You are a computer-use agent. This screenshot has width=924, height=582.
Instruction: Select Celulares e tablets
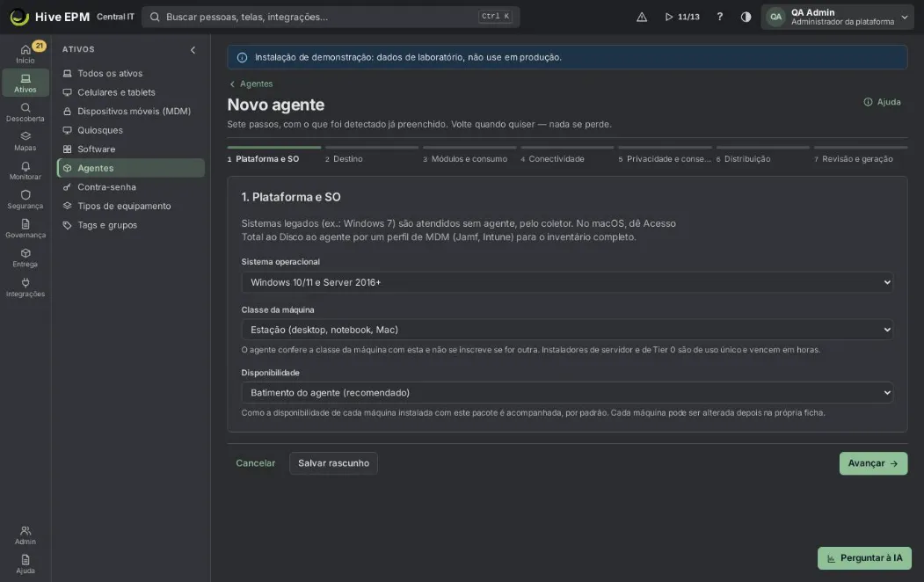[131, 92]
